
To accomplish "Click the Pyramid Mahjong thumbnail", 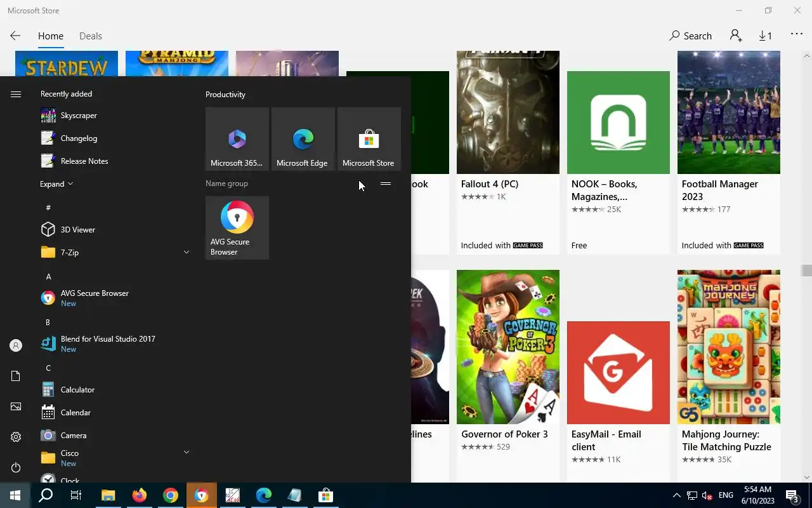I will point(177,63).
